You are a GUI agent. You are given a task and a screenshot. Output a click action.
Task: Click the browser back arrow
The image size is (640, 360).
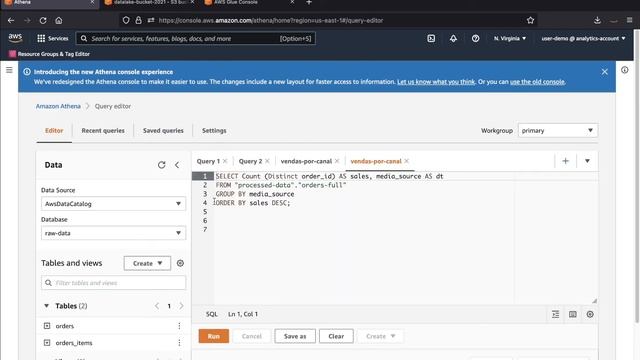pos(11,20)
